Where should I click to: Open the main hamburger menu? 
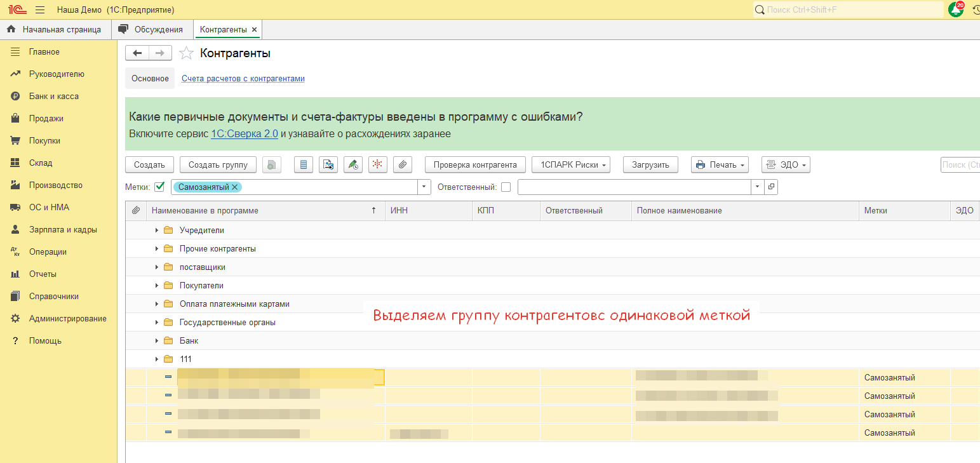coord(40,10)
